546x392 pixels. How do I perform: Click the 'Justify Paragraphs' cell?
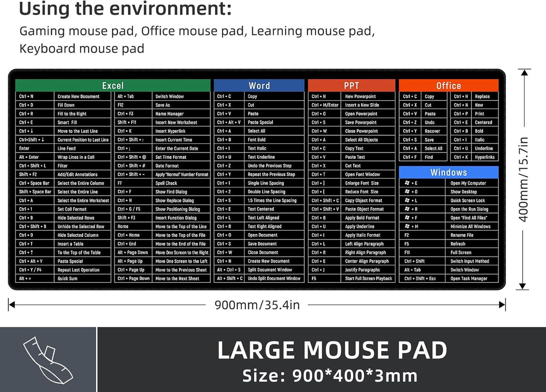coord(369,270)
